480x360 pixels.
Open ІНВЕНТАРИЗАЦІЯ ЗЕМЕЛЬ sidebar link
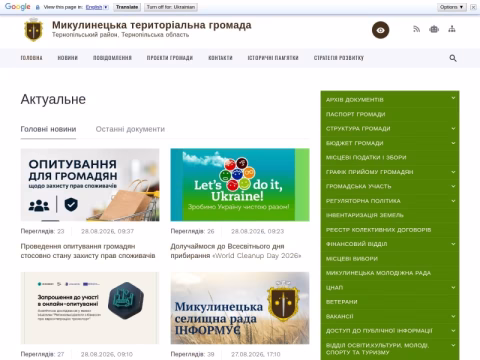(365, 215)
